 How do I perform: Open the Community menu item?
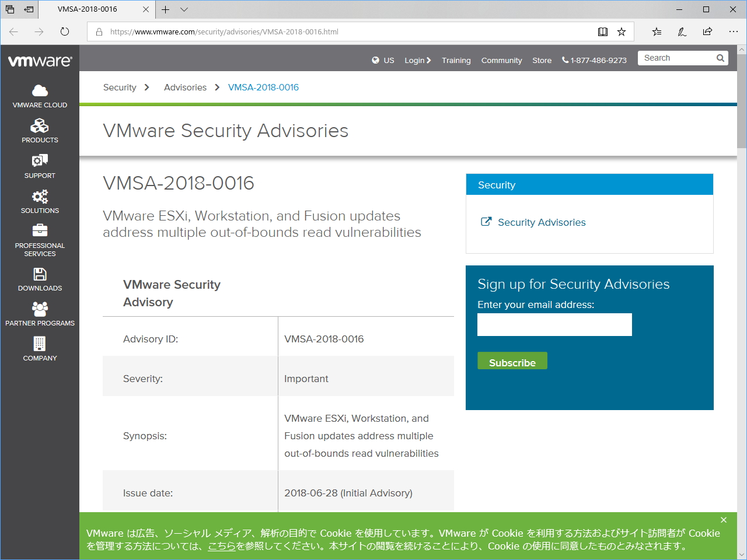coord(501,60)
